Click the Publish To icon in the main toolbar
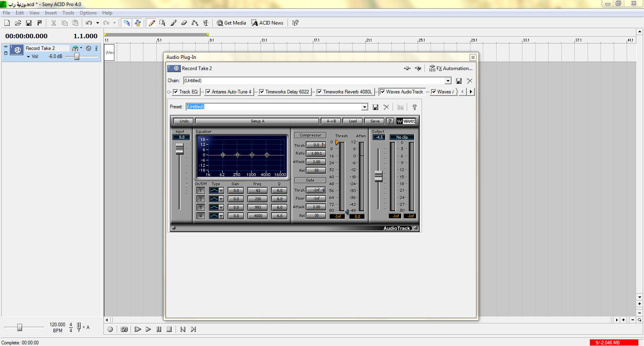This screenshot has width=644, height=346. 39,23
